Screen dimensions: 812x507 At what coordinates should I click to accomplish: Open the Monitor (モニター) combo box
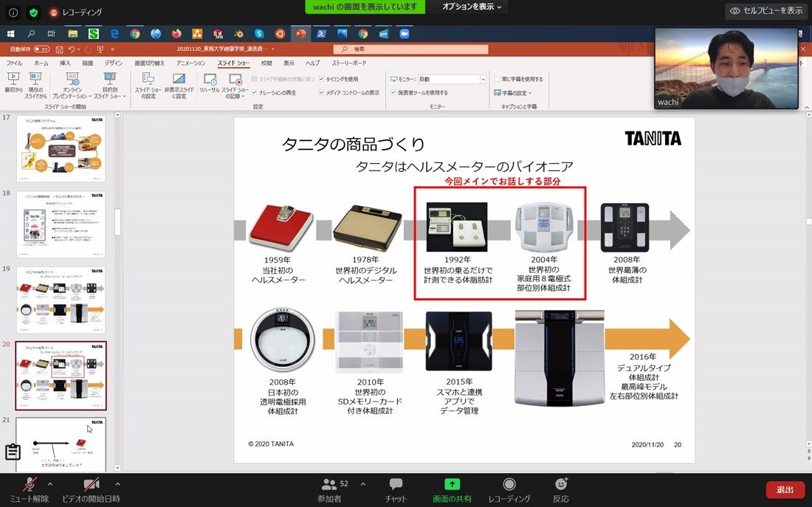[x=452, y=79]
